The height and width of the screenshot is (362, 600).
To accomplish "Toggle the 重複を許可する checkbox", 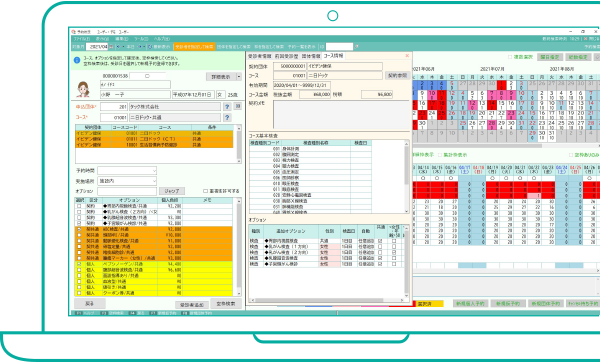I will click(205, 191).
